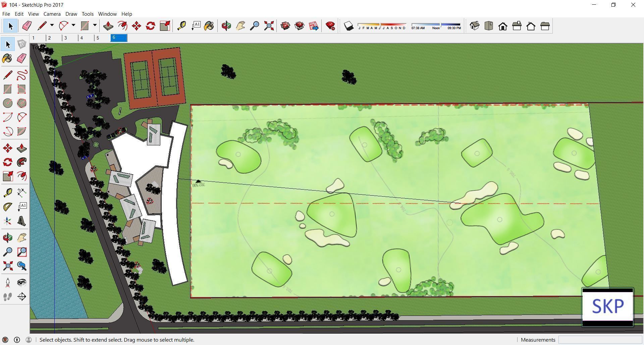Toggle the Section Plane display
Viewport: 644px width, 345px height.
(21, 296)
